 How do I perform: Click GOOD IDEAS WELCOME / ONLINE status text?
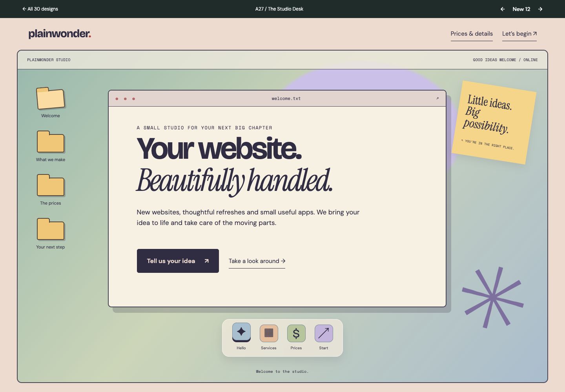505,60
